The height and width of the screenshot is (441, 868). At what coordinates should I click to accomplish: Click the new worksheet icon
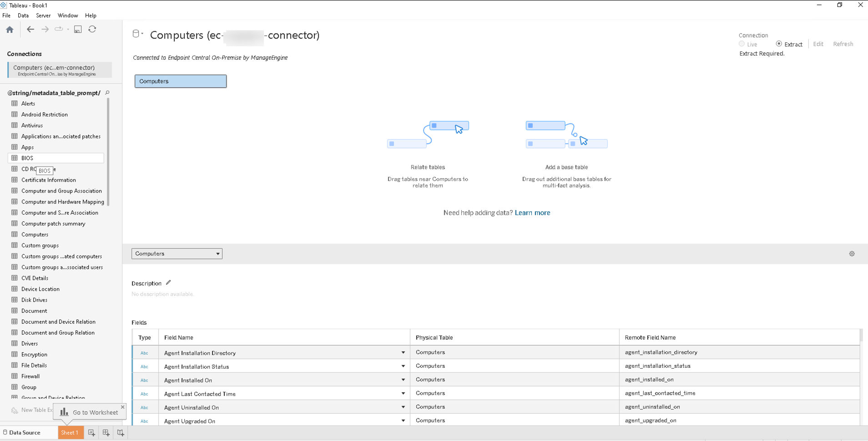click(91, 433)
